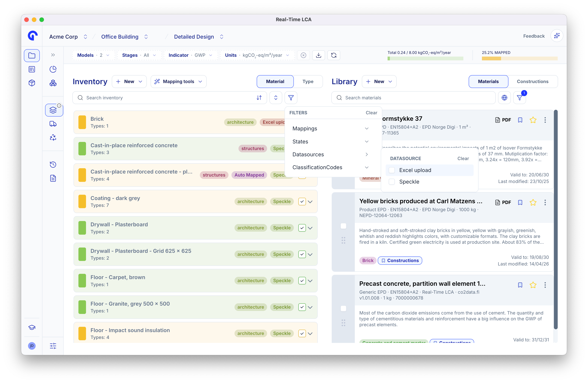Click the Feedback link

click(x=534, y=36)
